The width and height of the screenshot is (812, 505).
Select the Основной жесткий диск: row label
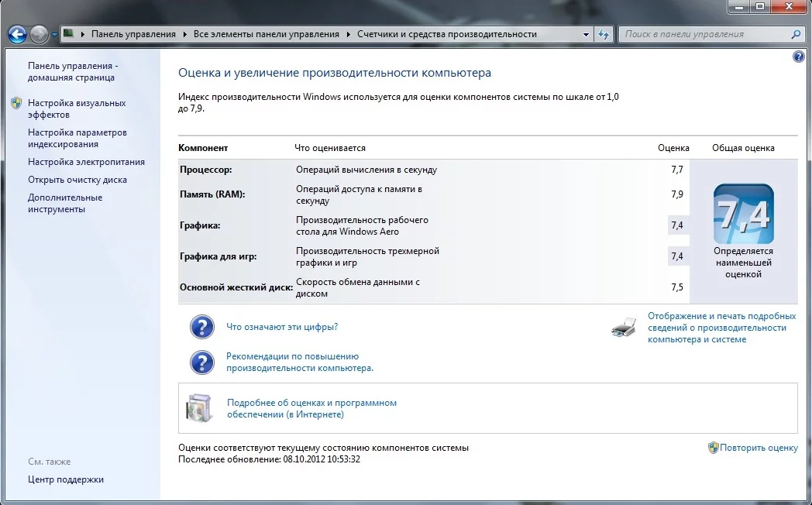pyautogui.click(x=236, y=287)
